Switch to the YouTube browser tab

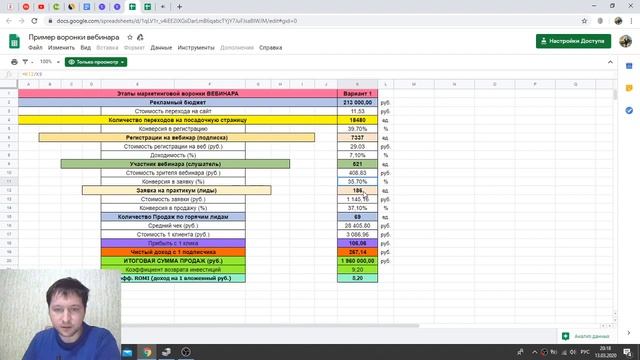click(x=41, y=7)
